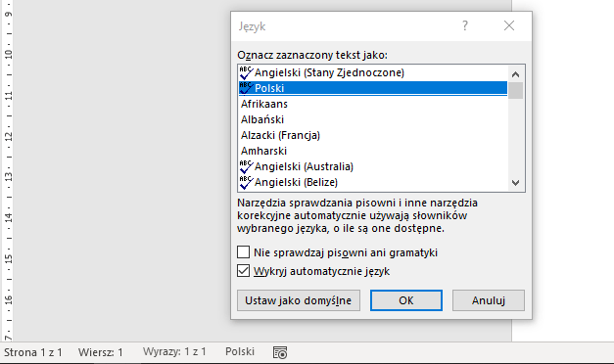Select Polski in the language list
The image size is (614, 364).
click(x=373, y=88)
